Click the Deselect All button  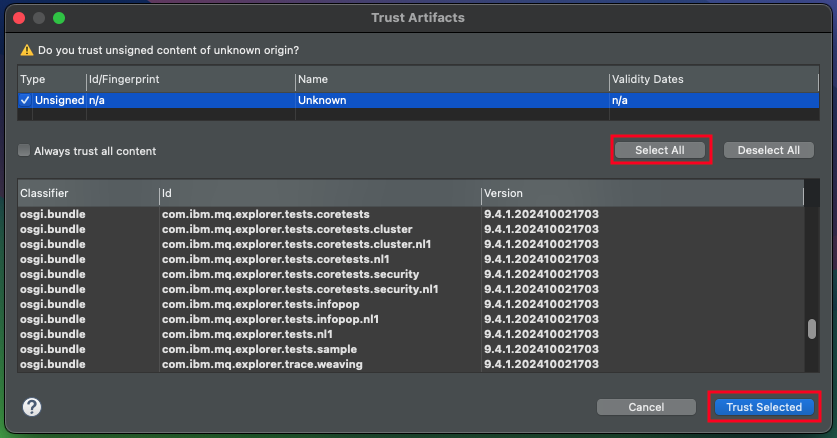click(x=769, y=150)
